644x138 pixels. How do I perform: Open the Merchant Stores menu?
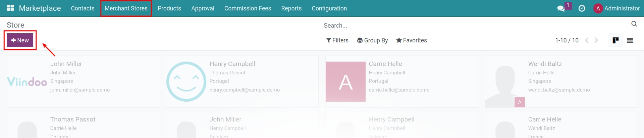coord(126,8)
